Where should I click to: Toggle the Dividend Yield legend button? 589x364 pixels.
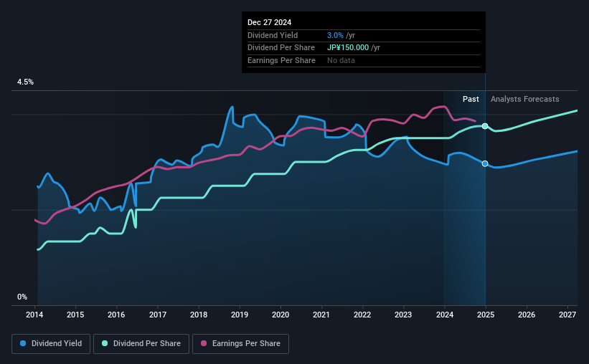(x=51, y=344)
